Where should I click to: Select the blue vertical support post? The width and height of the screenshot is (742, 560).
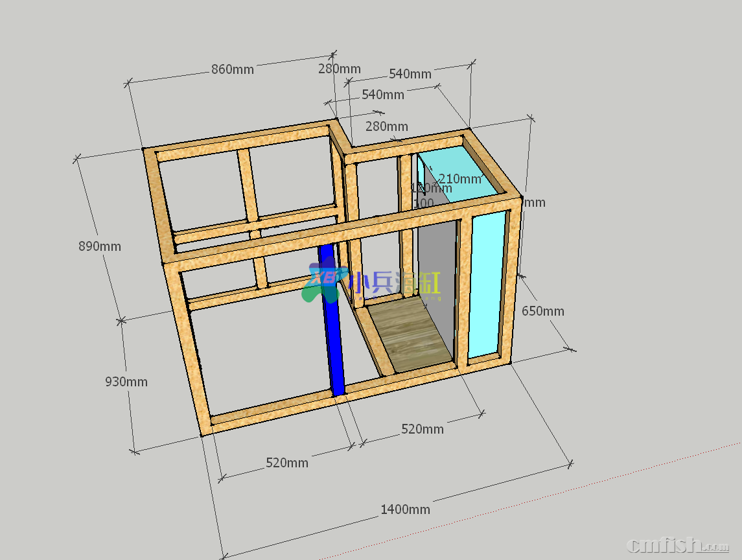(335, 324)
